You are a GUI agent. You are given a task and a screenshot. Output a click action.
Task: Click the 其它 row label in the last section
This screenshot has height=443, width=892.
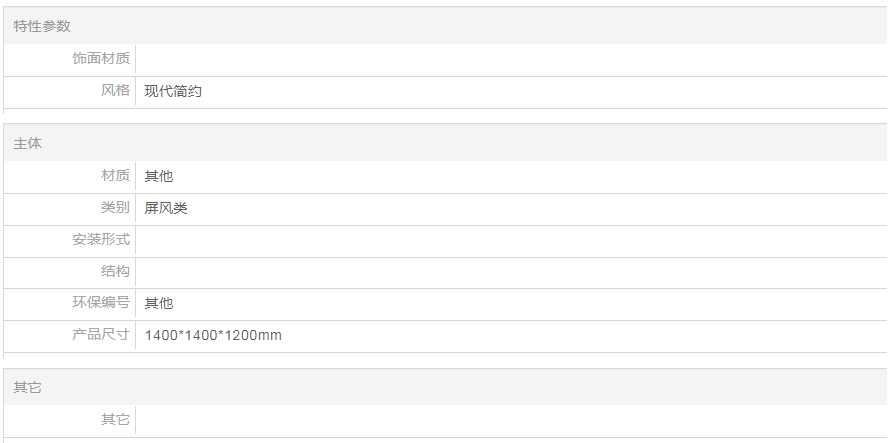click(116, 419)
